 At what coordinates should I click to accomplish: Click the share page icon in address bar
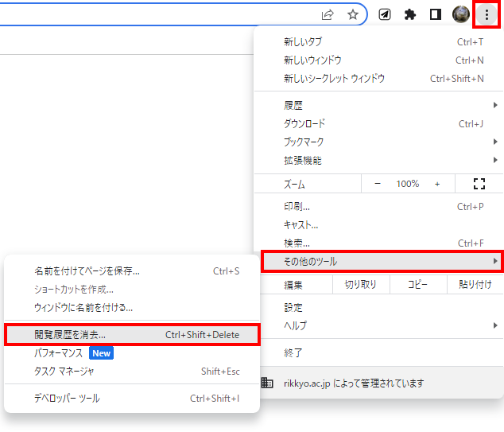tap(328, 14)
